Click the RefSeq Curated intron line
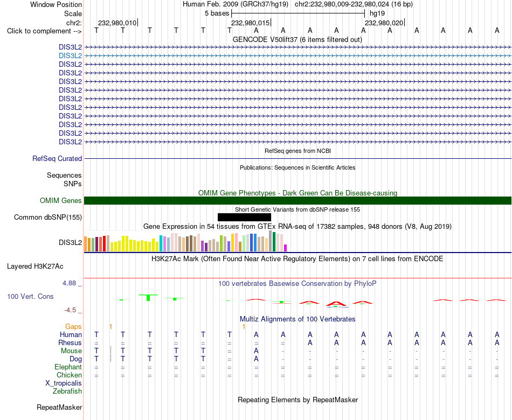Viewport: 512px width, 420px height. coord(297,159)
